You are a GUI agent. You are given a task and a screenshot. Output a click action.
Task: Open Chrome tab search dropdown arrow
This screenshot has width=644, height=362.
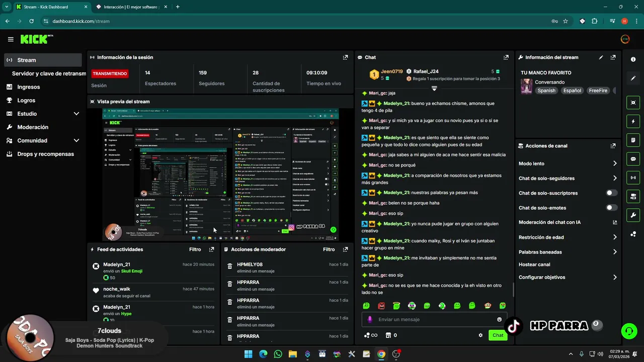click(x=7, y=7)
